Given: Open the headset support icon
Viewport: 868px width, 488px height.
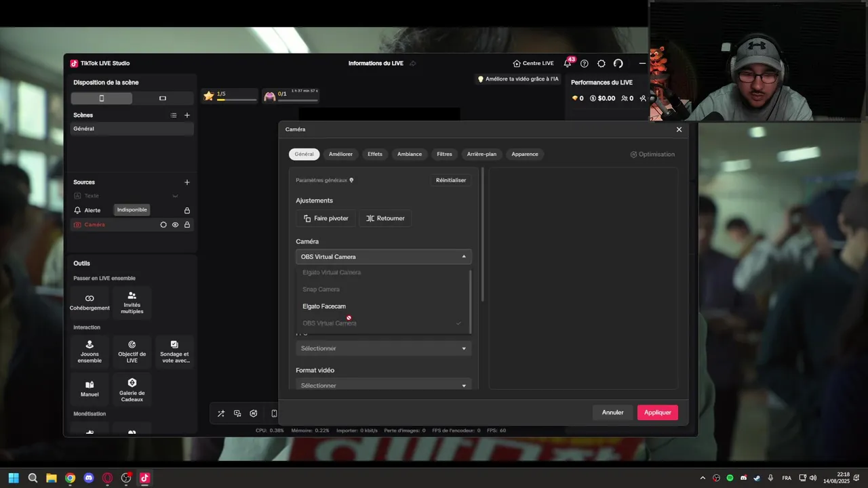Looking at the screenshot, I should pyautogui.click(x=618, y=64).
